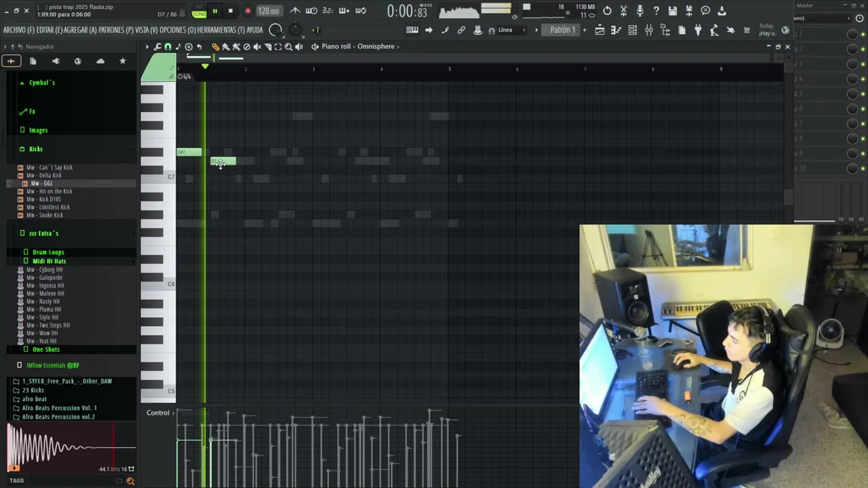The height and width of the screenshot is (488, 868).
Task: Open piano roll options menu arrow
Action: click(x=147, y=47)
